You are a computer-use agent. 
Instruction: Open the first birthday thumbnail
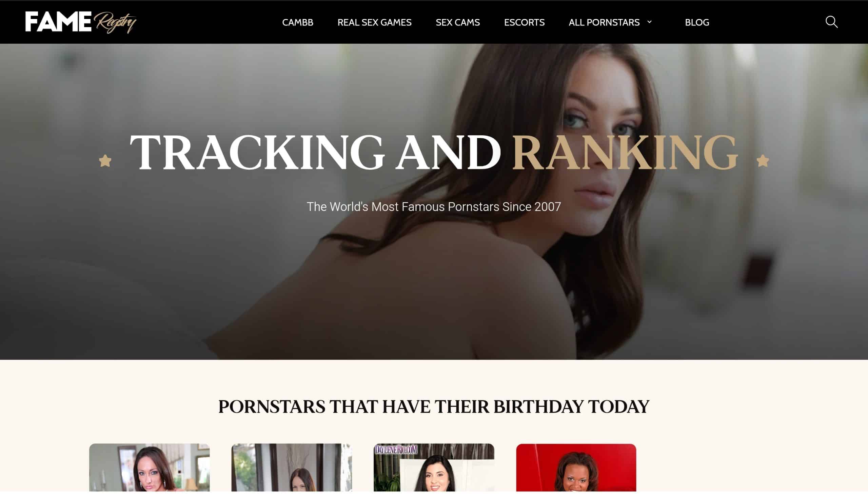[x=149, y=468]
